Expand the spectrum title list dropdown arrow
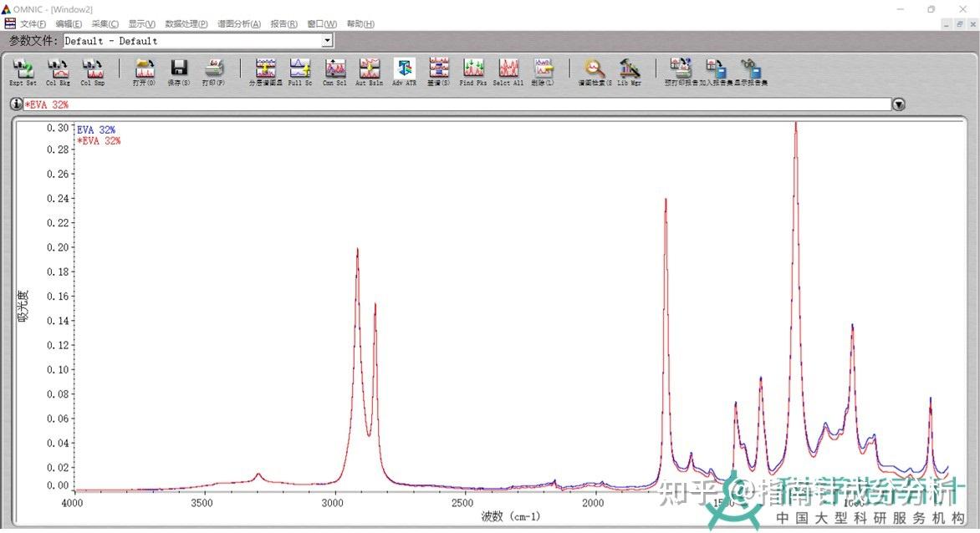980x533 pixels. pos(898,104)
